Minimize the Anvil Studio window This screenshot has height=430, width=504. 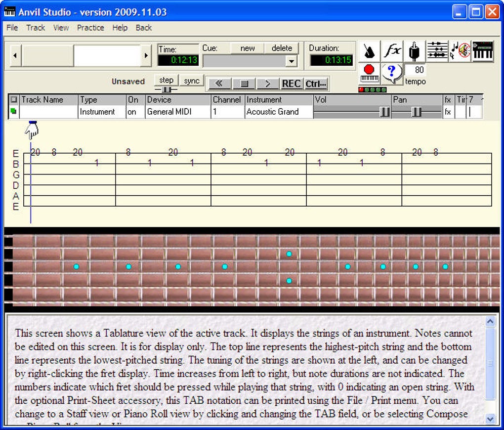coord(460,12)
